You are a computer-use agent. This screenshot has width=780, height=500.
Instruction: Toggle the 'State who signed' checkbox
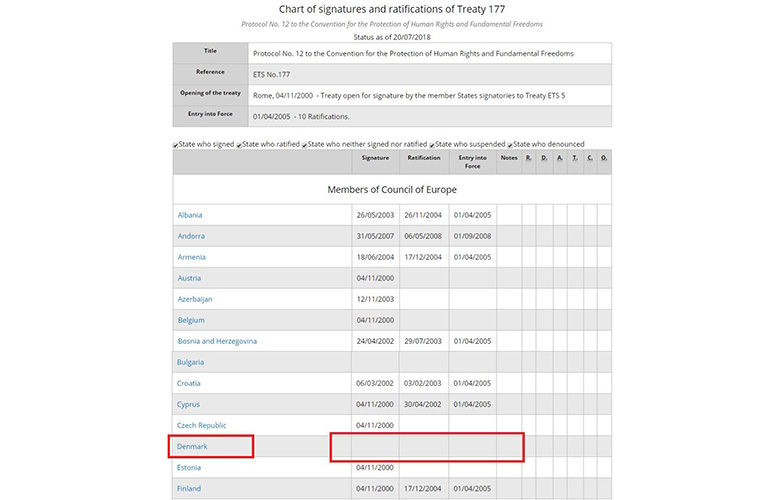click(x=176, y=145)
